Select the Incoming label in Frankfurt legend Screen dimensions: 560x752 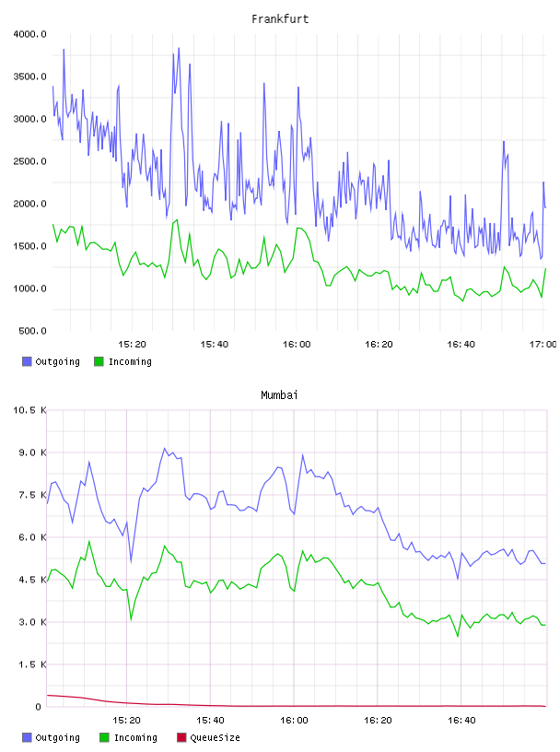tap(130, 362)
